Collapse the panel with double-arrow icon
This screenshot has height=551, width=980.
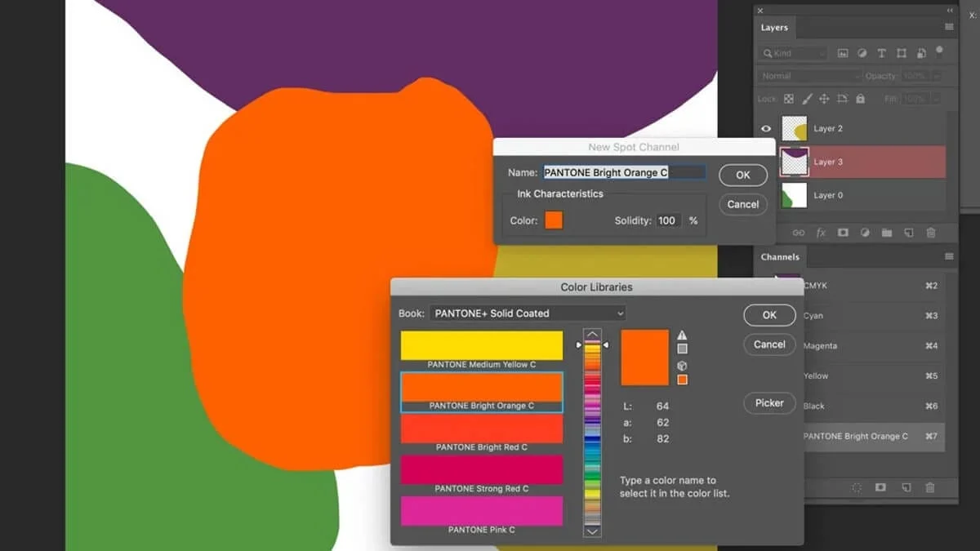(951, 11)
